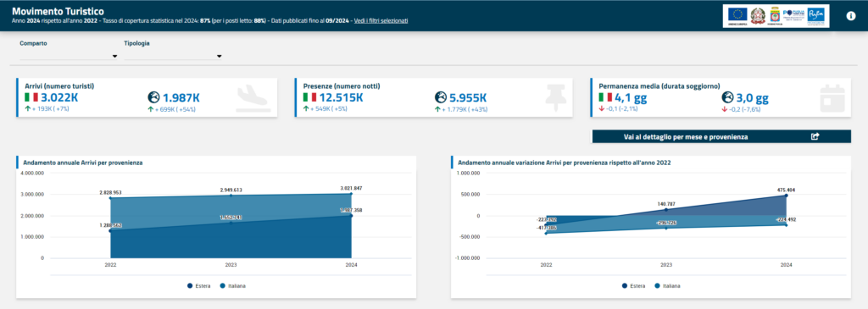Screen dimensions: 868x309
Task: Open the Tipologia dropdown
Action: pos(173,56)
